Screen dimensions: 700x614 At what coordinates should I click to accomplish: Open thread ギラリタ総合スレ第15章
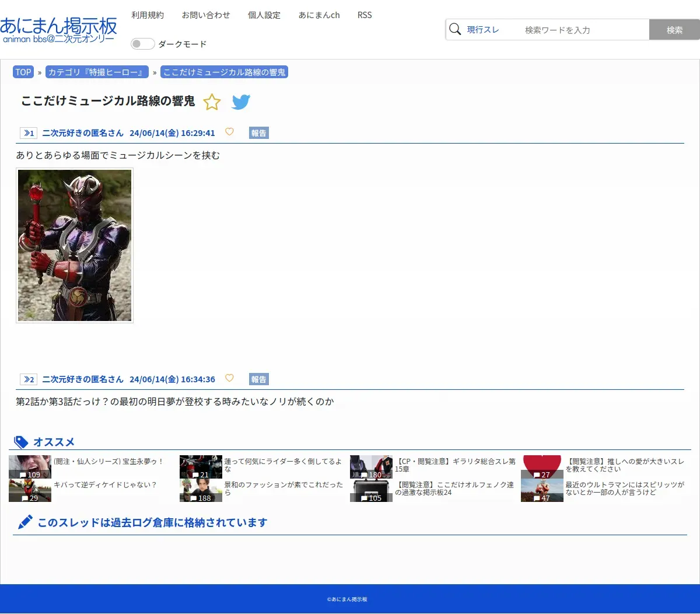[456, 465]
